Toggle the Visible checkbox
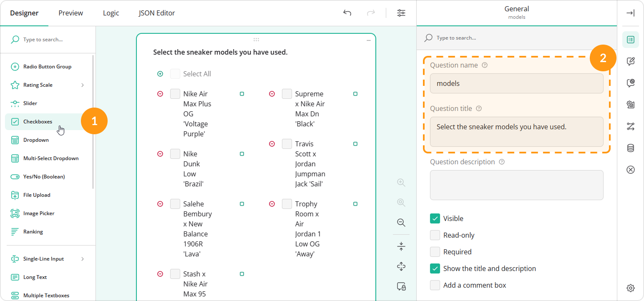644x301 pixels. tap(435, 218)
